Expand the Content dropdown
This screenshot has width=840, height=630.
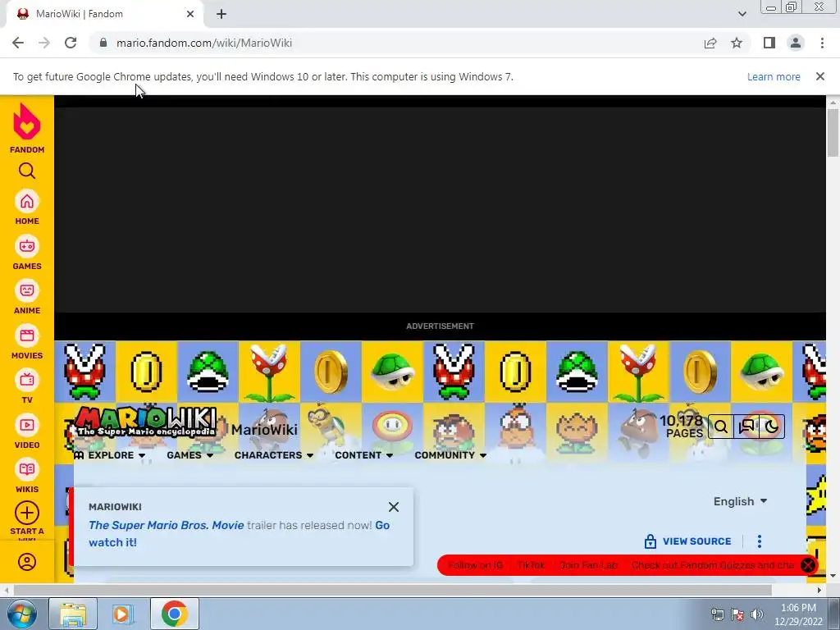click(x=363, y=455)
